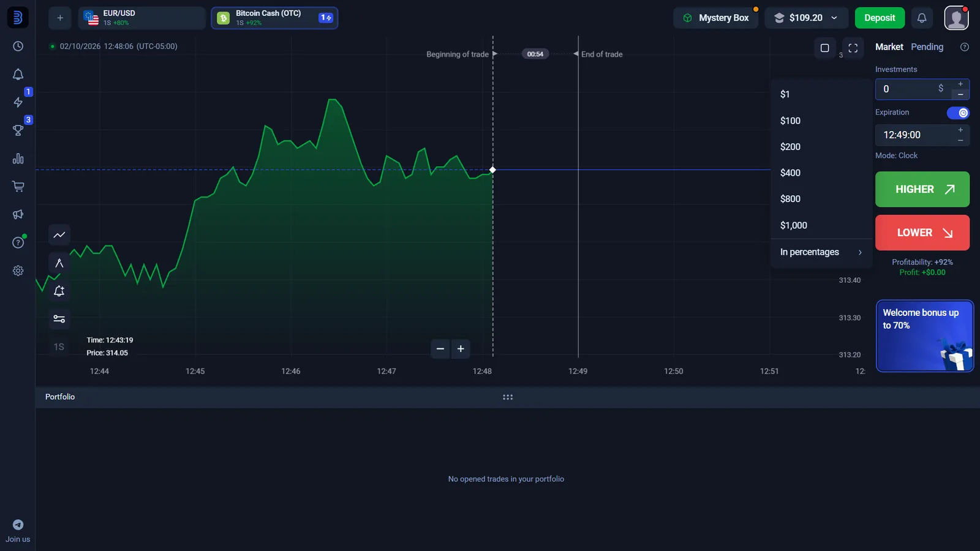This screenshot has width=980, height=551.
Task: Switch to the Pending tab
Action: click(927, 47)
